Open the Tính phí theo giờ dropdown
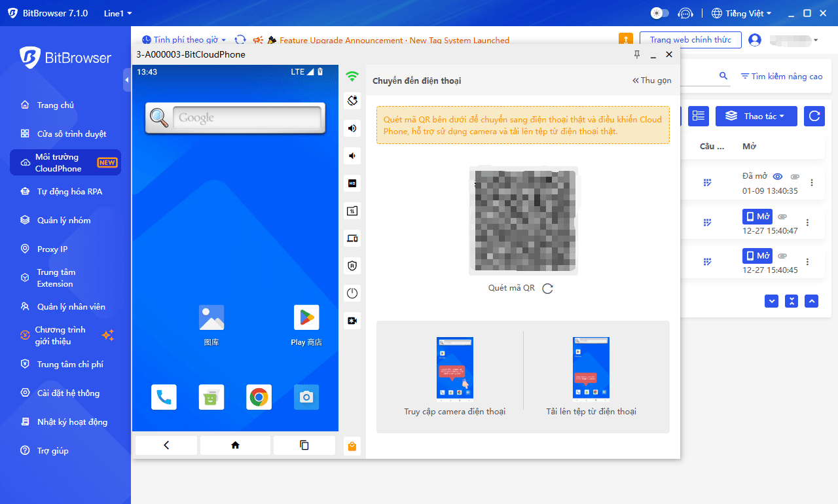This screenshot has width=838, height=504. [x=185, y=40]
